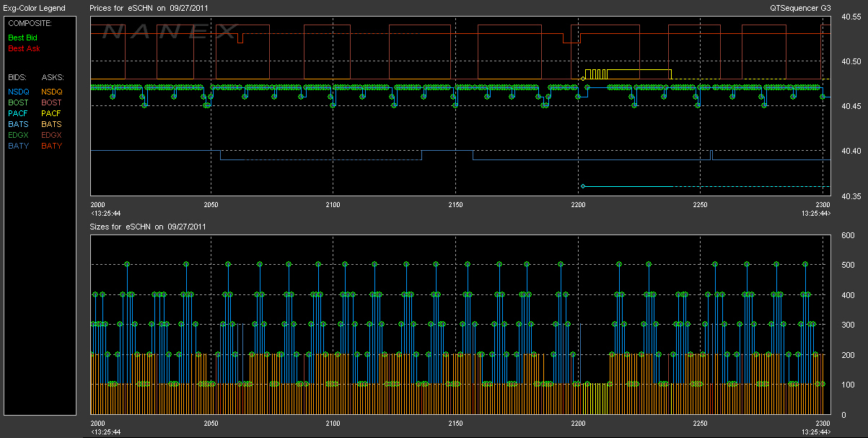
Task: Select blue NSDQ in the BIDS column
Action: tap(19, 92)
